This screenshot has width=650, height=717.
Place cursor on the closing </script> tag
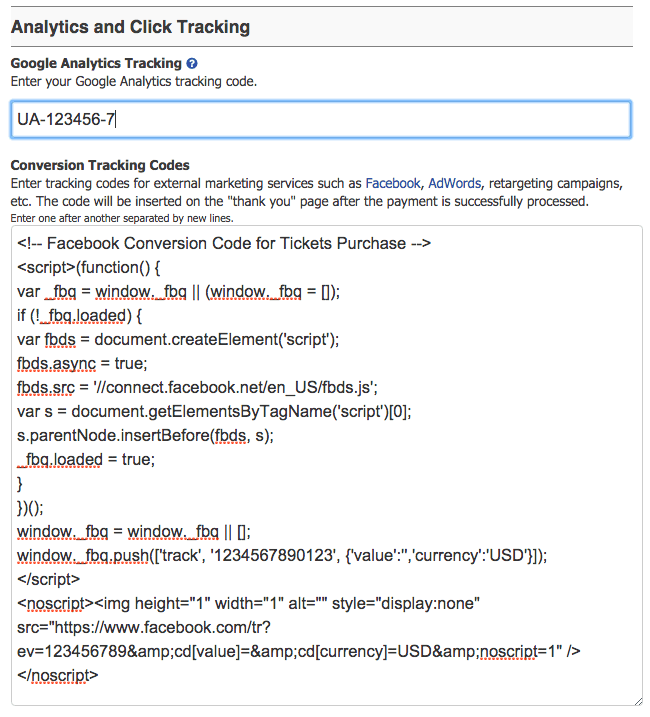coord(49,579)
